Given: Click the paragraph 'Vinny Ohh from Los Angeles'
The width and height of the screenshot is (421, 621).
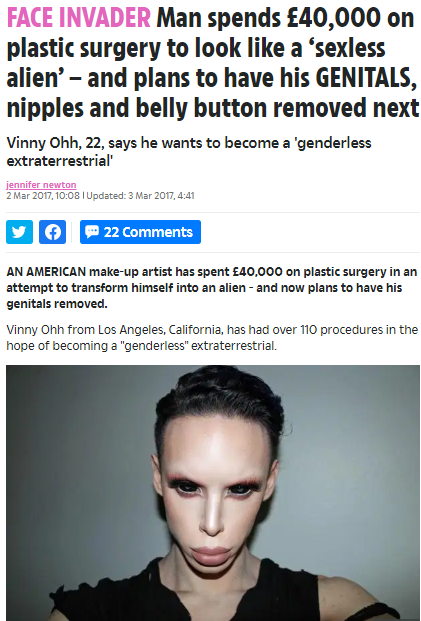Looking at the screenshot, I should tap(212, 337).
